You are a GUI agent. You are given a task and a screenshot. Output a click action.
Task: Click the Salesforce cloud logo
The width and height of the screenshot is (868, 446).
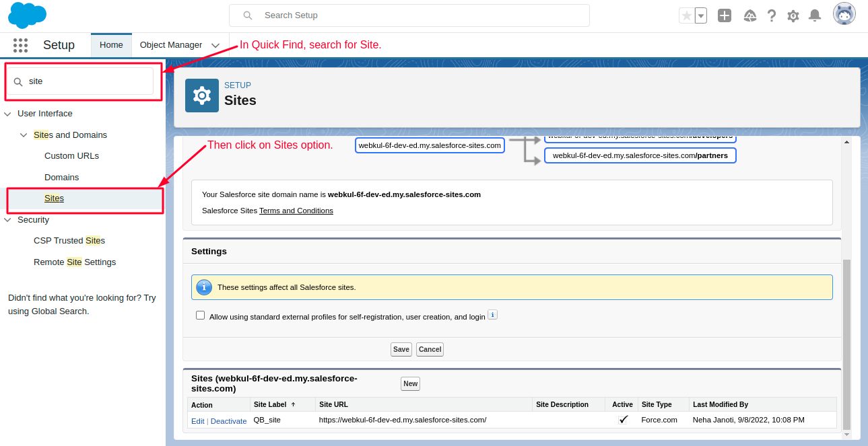[x=27, y=15]
